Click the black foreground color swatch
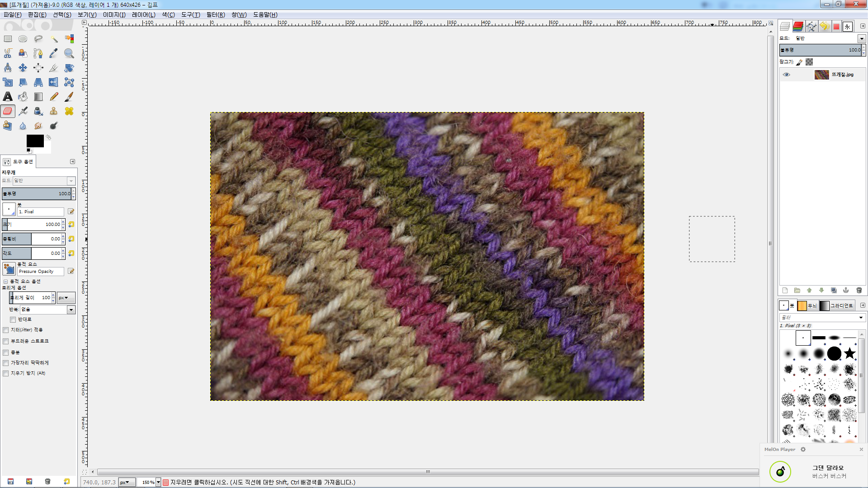The height and width of the screenshot is (488, 868). [x=35, y=141]
